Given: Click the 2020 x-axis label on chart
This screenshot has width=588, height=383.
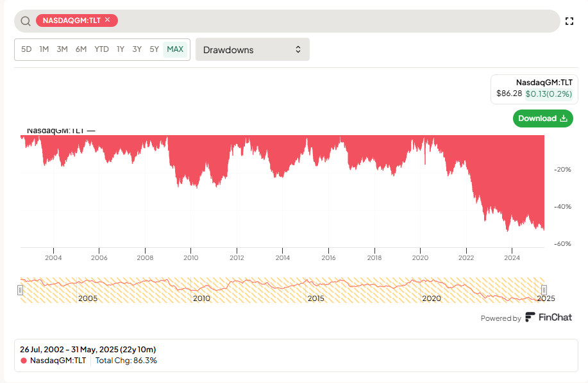Looking at the screenshot, I should (420, 257).
